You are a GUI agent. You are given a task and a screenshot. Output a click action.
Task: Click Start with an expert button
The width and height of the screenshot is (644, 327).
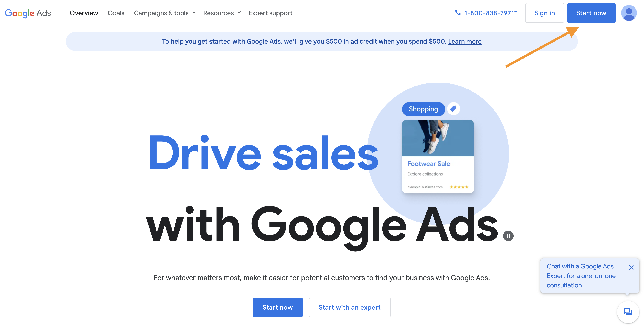[x=350, y=307]
